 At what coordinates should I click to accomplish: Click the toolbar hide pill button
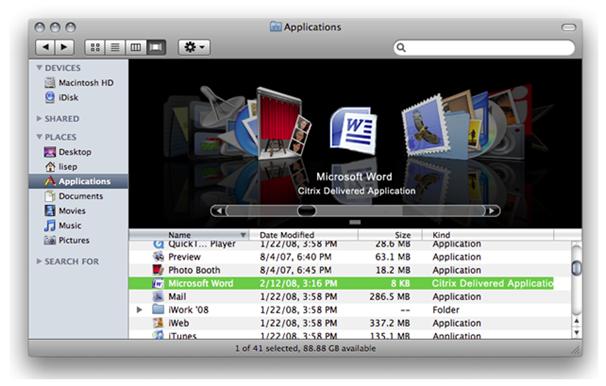569,27
